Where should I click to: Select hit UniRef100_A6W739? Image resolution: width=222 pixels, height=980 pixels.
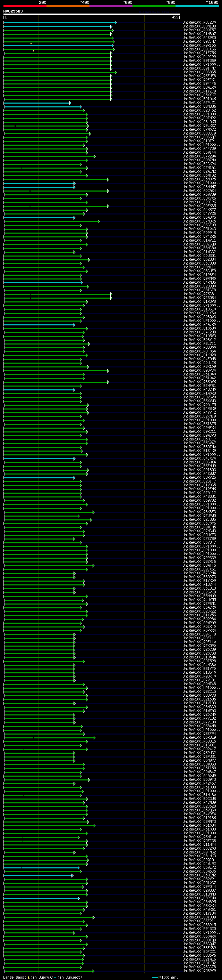click(x=199, y=195)
